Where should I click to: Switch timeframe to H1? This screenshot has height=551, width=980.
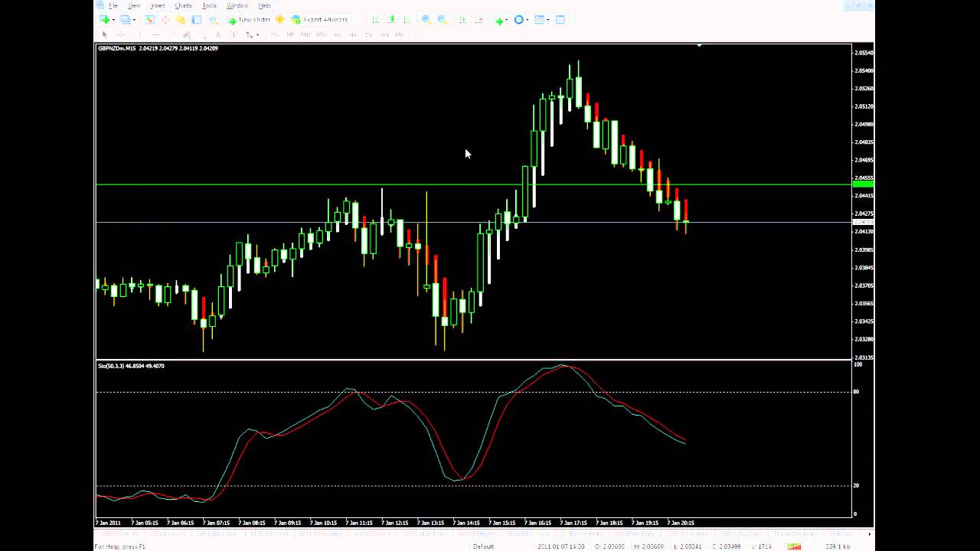coord(337,34)
